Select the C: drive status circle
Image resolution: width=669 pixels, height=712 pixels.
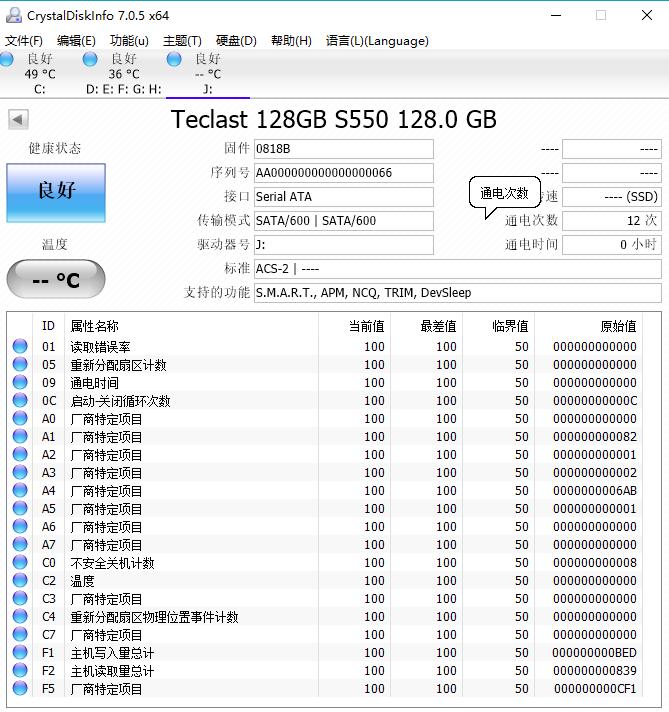point(7,59)
